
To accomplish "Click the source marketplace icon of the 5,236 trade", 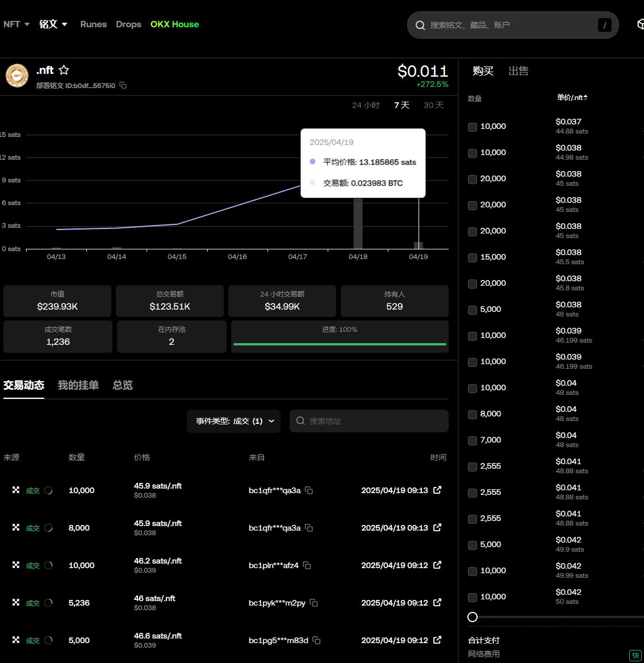I will 16,602.
